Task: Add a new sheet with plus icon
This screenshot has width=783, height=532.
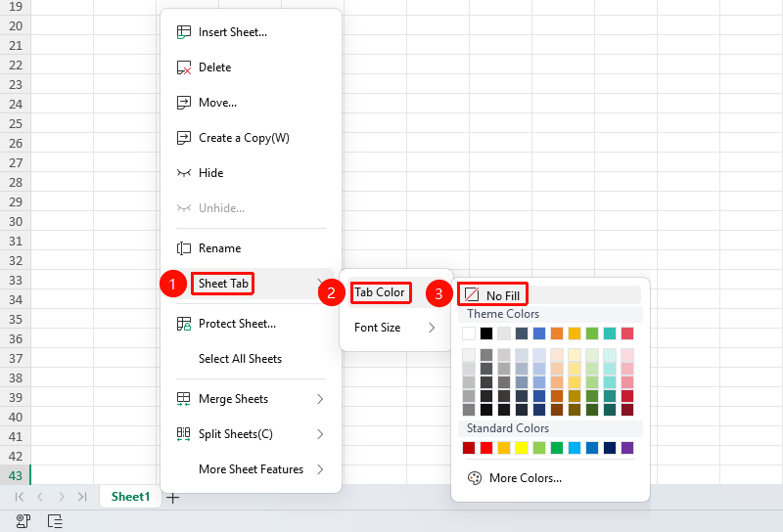Action: pos(173,498)
